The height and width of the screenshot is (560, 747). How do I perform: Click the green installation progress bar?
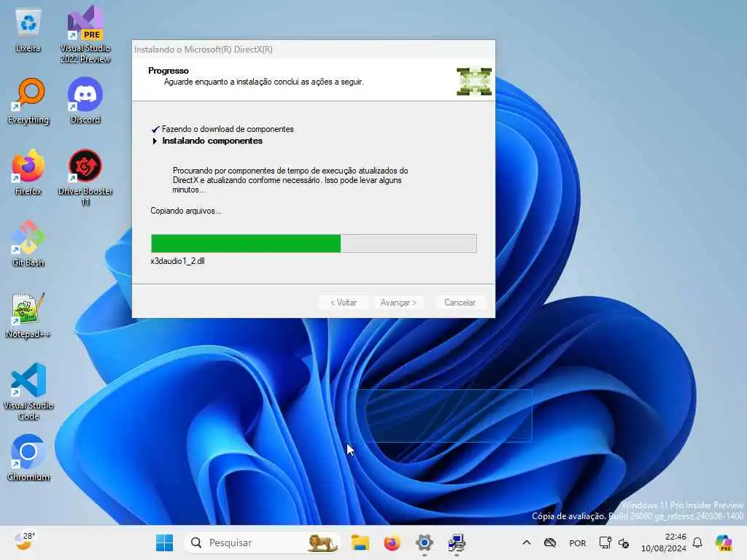[314, 244]
